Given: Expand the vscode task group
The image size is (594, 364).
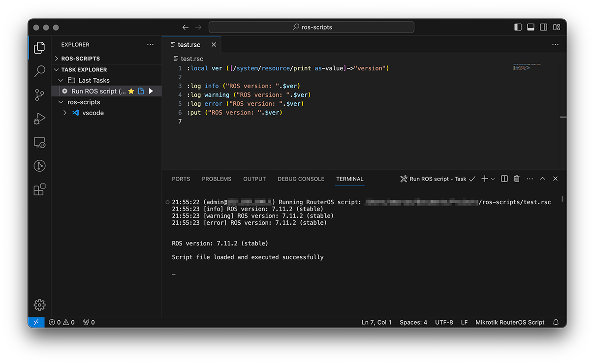Looking at the screenshot, I should tap(65, 113).
